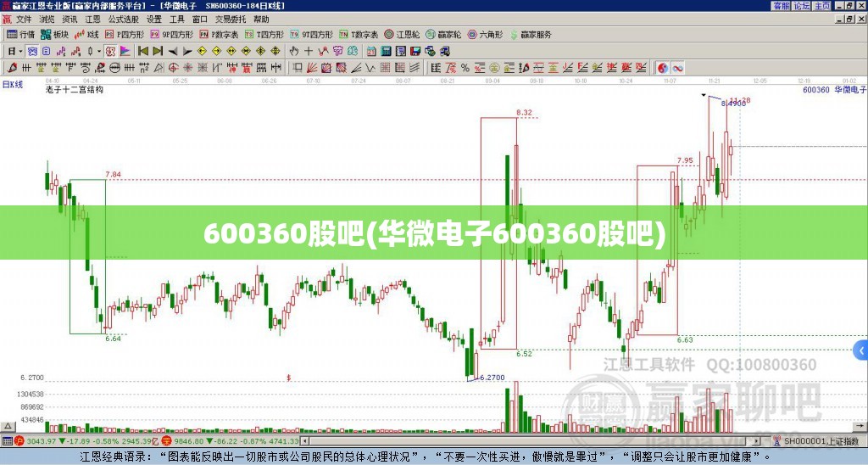
Task: Click the horizontal scrollbar left arrow
Action: click(x=304, y=441)
